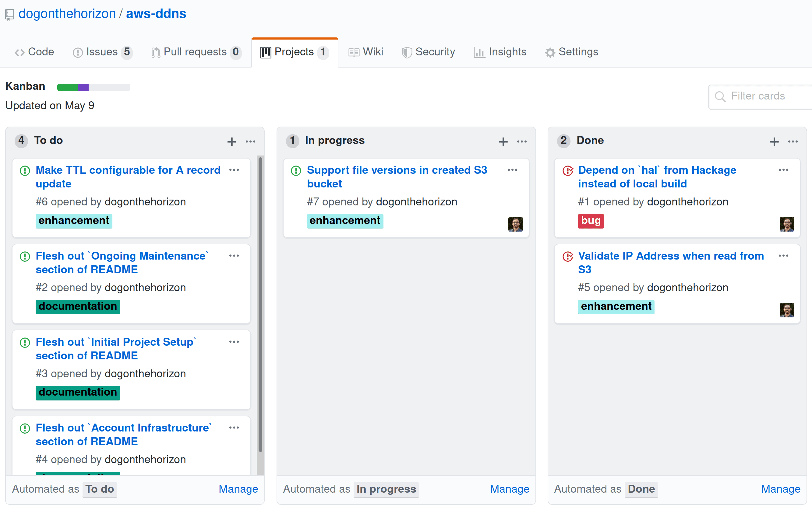This screenshot has width=812, height=510.
Task: Open To do column options menu
Action: point(251,141)
